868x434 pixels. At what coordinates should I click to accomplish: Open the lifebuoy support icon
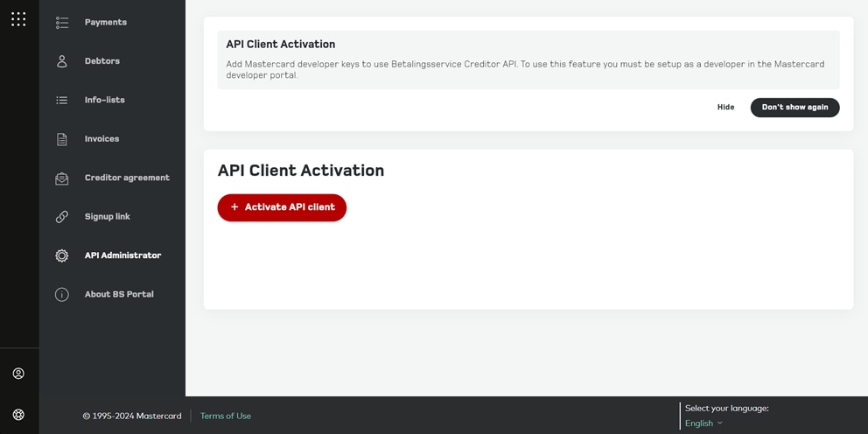(x=18, y=415)
